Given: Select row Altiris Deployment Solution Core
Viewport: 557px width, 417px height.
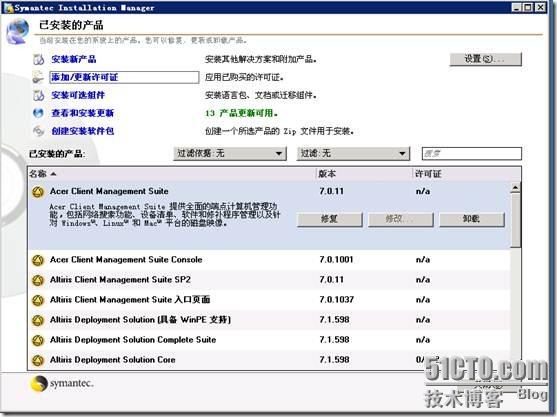Looking at the screenshot, I should [269, 360].
